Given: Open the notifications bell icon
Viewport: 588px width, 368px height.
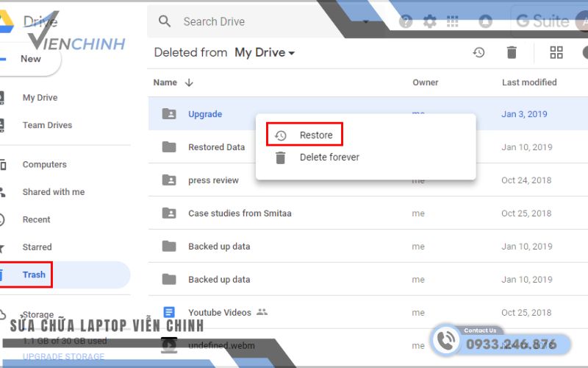Looking at the screenshot, I should click(x=485, y=21).
